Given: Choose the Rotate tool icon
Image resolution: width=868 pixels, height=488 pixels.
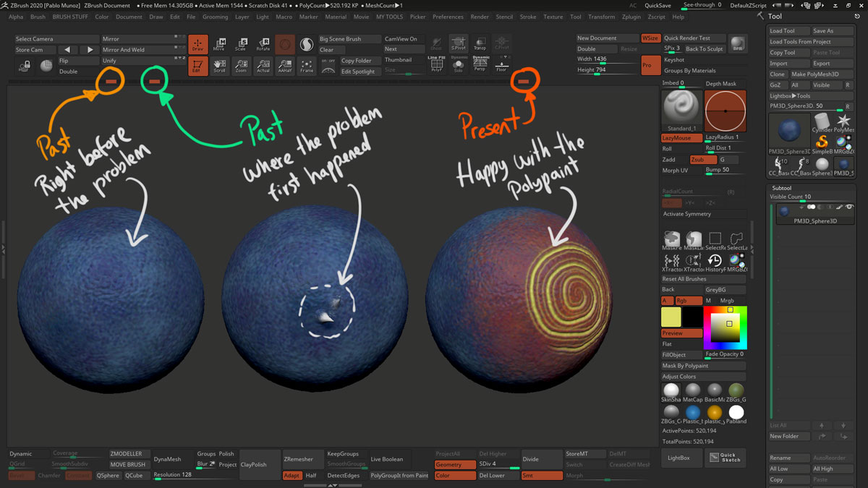Looking at the screenshot, I should coord(263,44).
